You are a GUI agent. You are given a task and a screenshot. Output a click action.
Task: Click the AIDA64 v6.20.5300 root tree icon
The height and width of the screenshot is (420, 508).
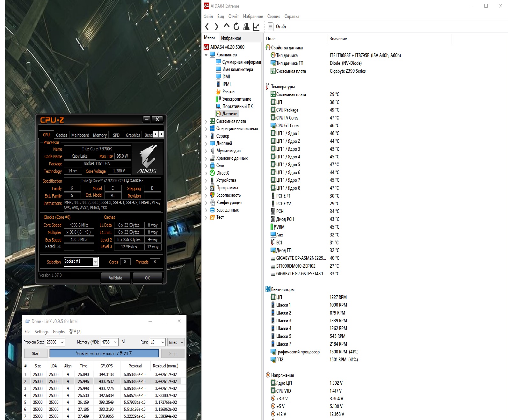click(206, 47)
